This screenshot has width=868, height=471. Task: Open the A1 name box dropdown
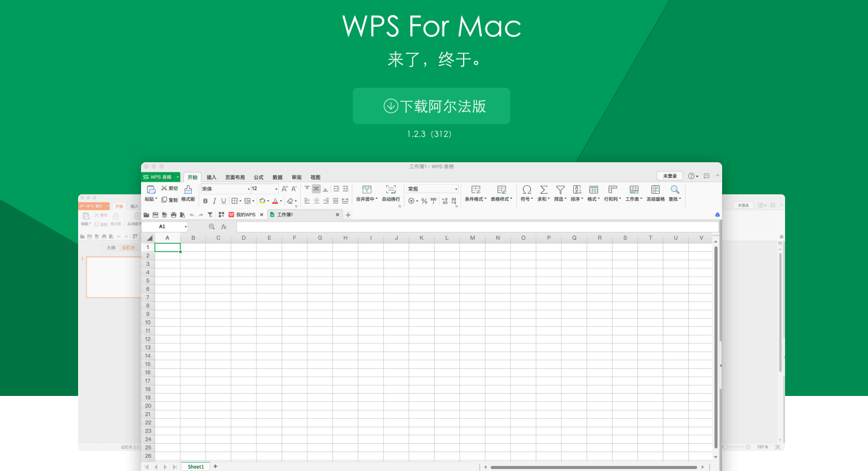(x=186, y=226)
